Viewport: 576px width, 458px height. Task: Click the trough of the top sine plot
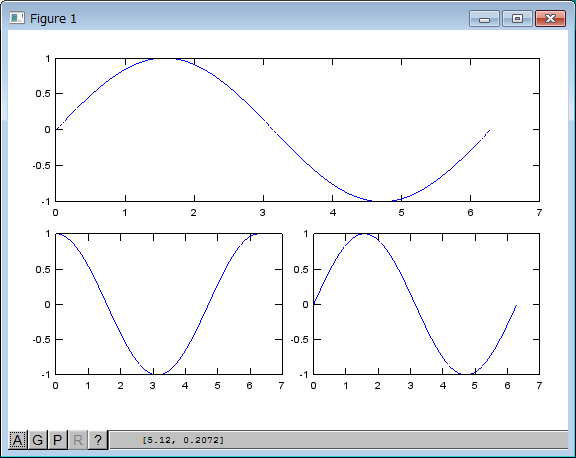point(381,201)
